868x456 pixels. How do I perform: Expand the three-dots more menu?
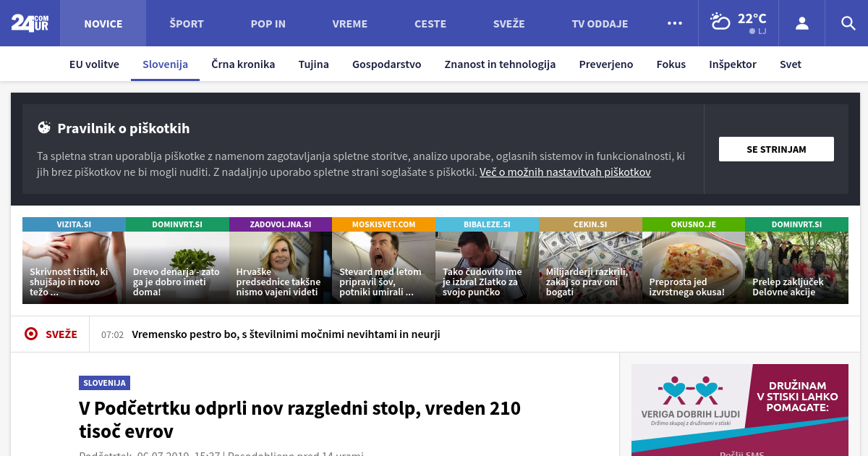pyautogui.click(x=674, y=23)
